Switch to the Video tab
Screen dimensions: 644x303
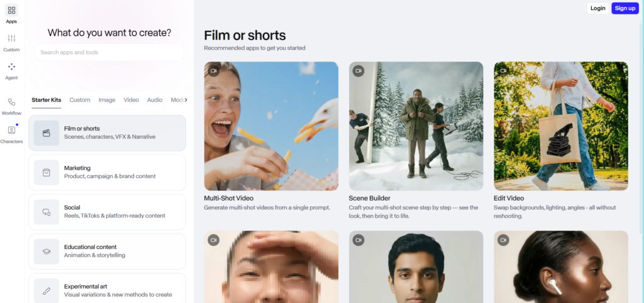(x=131, y=100)
